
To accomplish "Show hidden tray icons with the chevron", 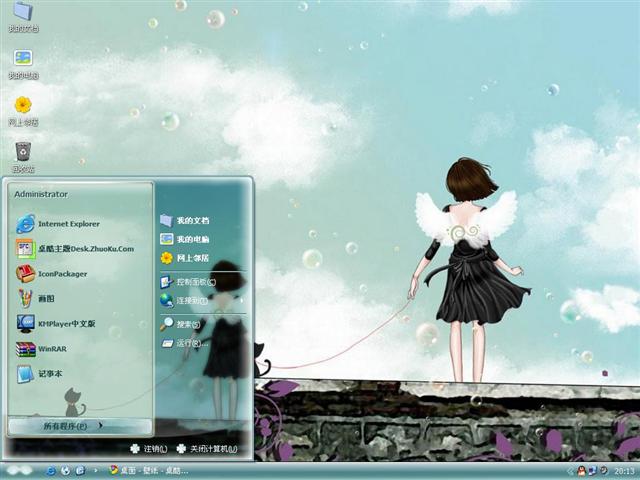I will coord(571,470).
